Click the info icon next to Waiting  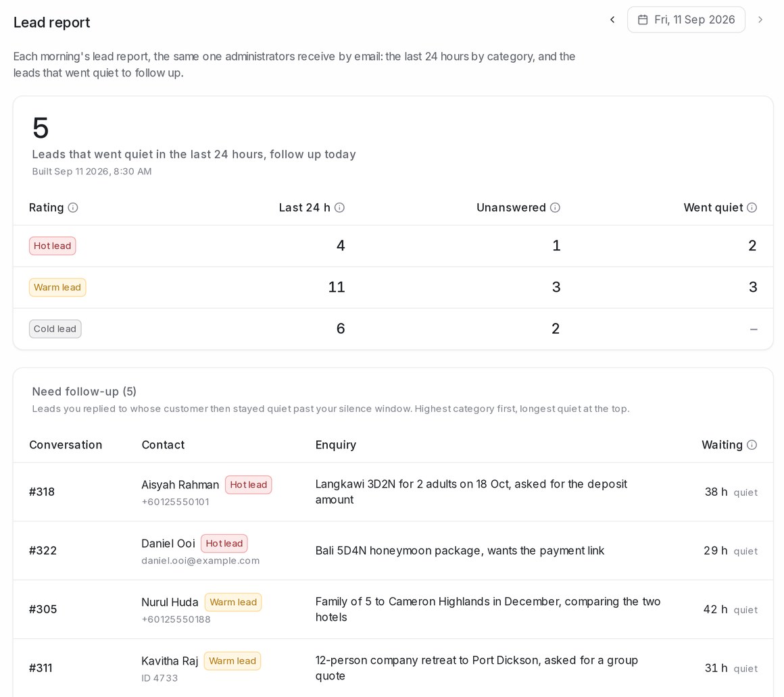tap(752, 444)
